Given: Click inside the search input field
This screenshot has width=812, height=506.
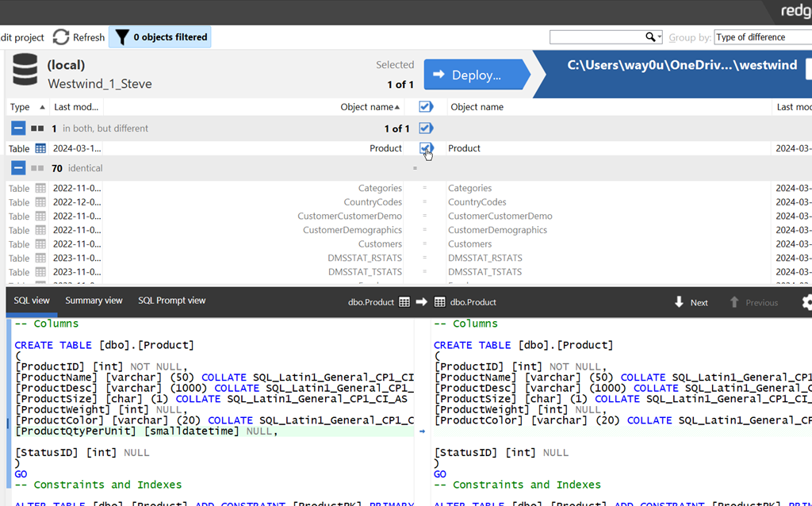Looking at the screenshot, I should coord(596,37).
